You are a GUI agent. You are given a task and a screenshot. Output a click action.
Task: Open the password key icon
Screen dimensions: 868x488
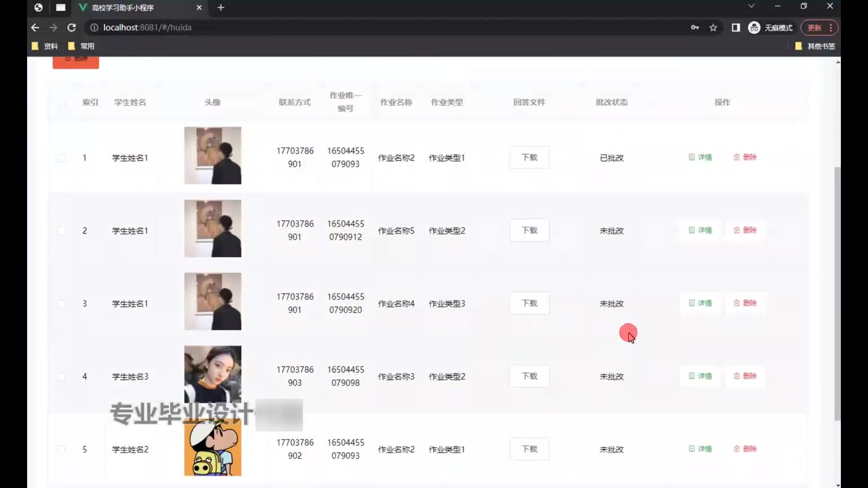pyautogui.click(x=695, y=28)
